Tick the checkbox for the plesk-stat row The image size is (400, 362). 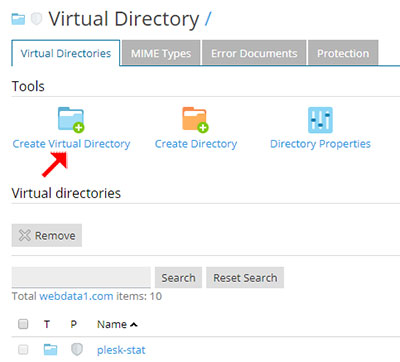pos(23,350)
